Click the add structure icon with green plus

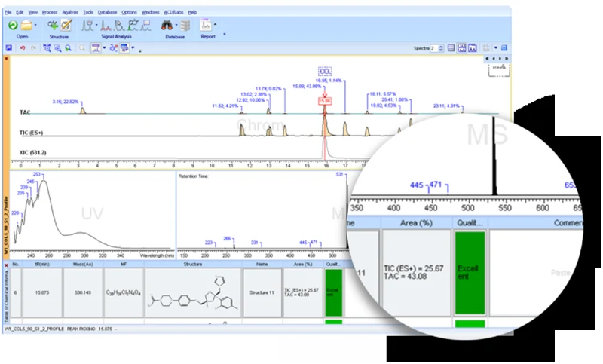[53, 26]
